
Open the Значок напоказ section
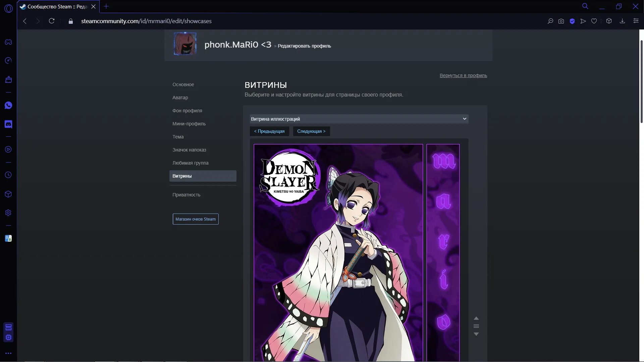pos(189,150)
